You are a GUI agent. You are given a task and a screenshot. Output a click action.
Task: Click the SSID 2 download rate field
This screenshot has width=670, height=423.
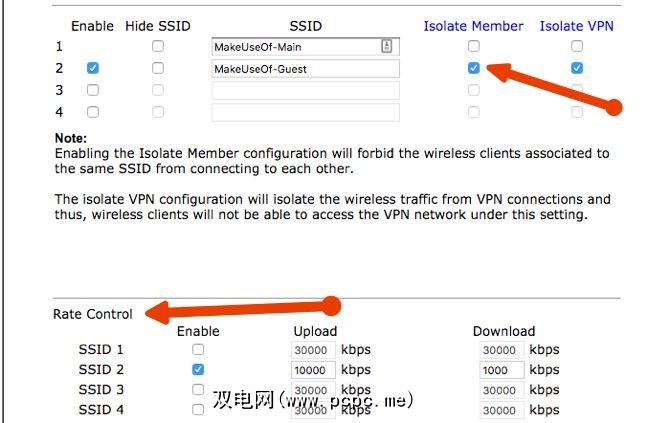(501, 370)
